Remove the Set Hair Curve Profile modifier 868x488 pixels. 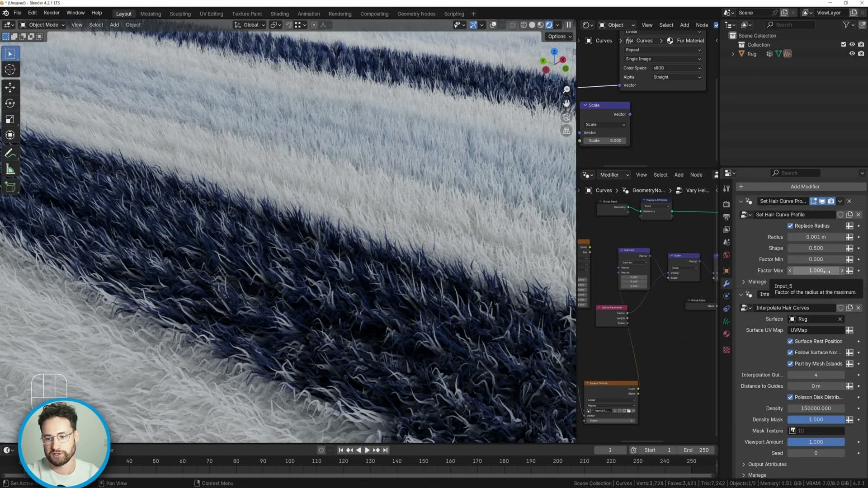click(849, 202)
